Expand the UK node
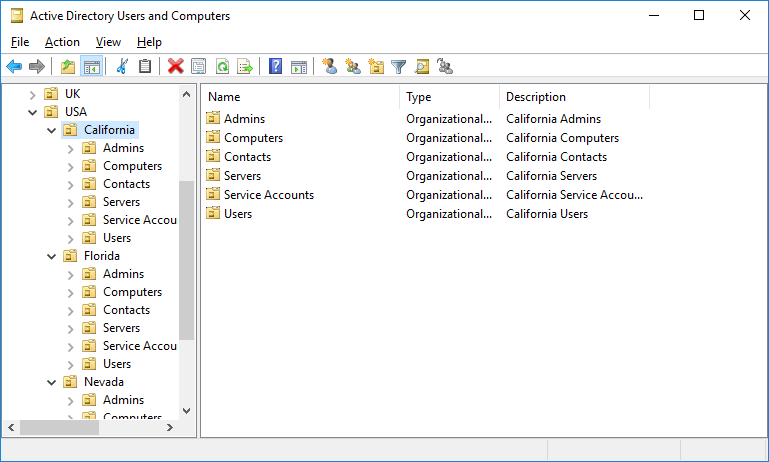Viewport: 769px width, 462px height. click(32, 94)
